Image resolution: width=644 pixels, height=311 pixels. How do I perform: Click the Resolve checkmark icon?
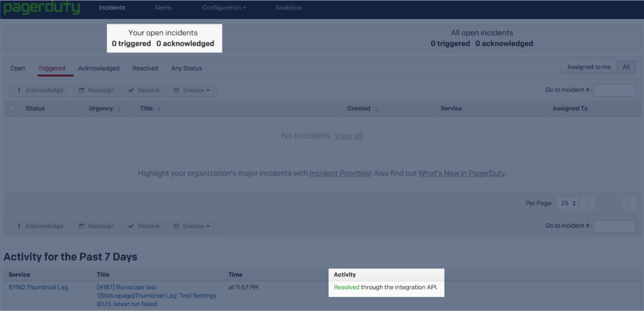point(131,90)
